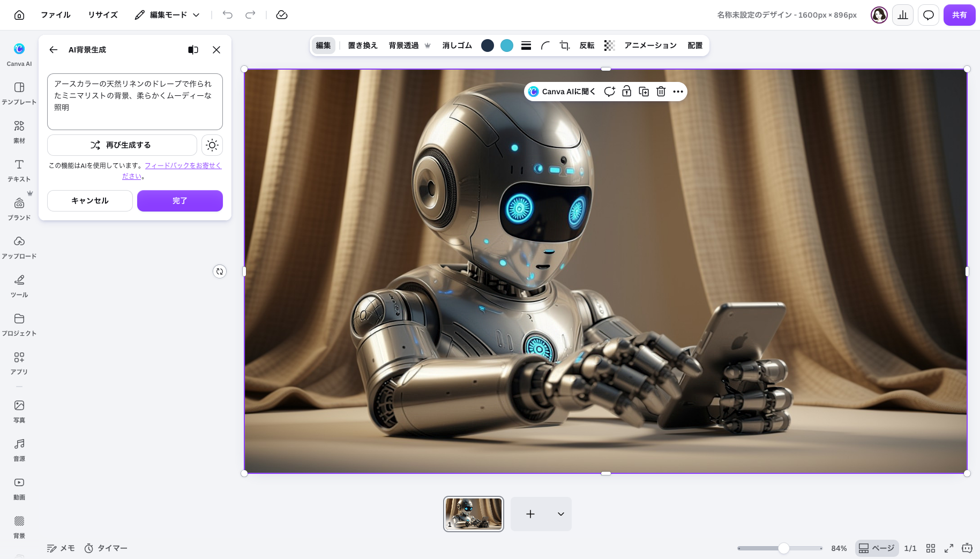Screen dimensions: 980x559
Task: Check cloud save status icon
Action: [x=282, y=15]
